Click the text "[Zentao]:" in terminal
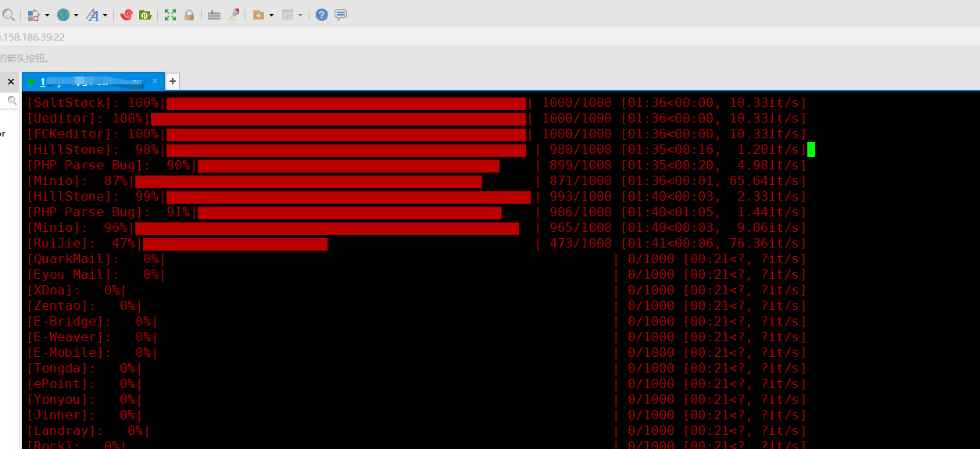 tap(62, 306)
